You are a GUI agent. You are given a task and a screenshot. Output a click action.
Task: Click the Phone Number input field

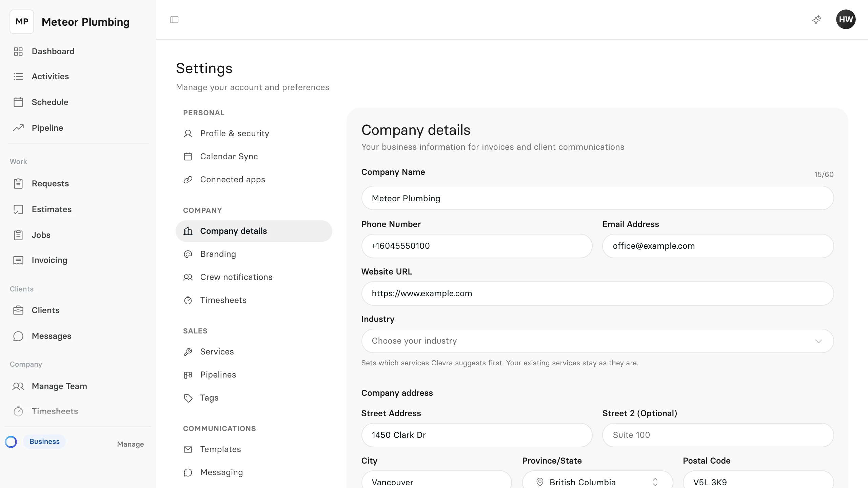477,246
